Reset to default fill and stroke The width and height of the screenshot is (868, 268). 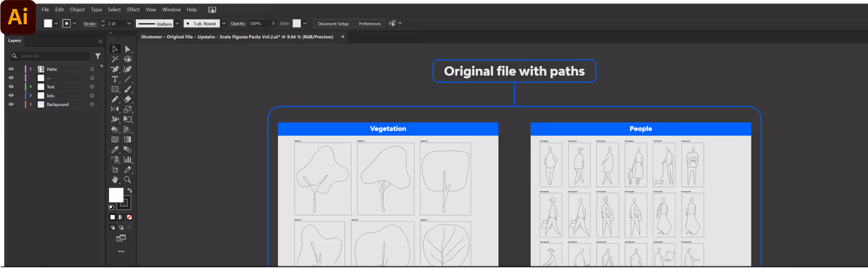[112, 207]
